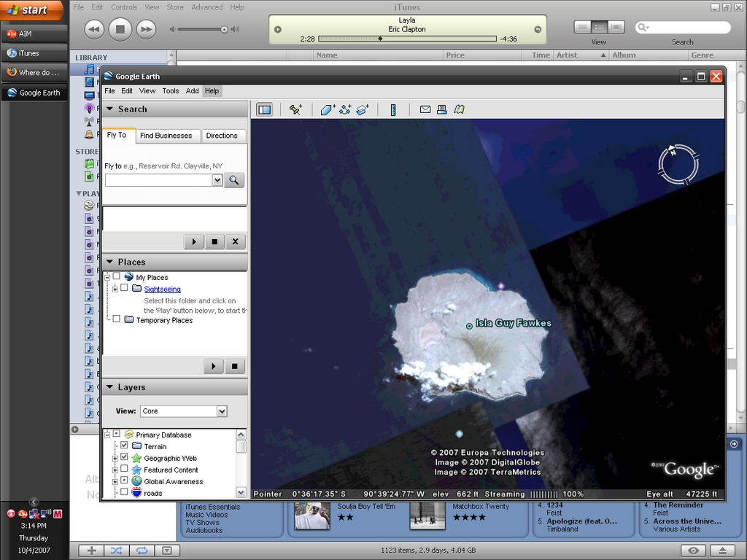Viewport: 747px width, 560px height.
Task: Stop the Places tour with stop button
Action: (x=234, y=366)
